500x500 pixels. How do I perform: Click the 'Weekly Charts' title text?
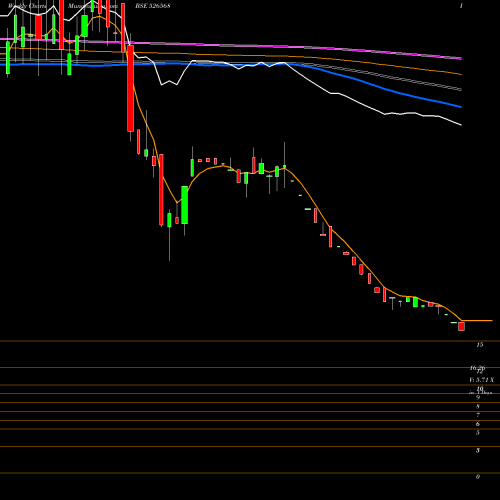coord(28,6)
